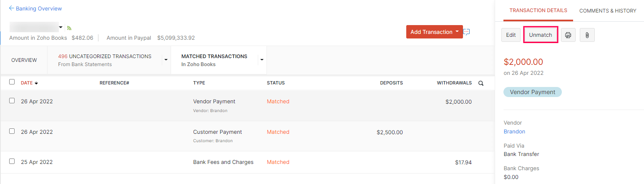Screen dimensions: 644x184
Task: Click the Date column sort arrow
Action: (x=36, y=83)
